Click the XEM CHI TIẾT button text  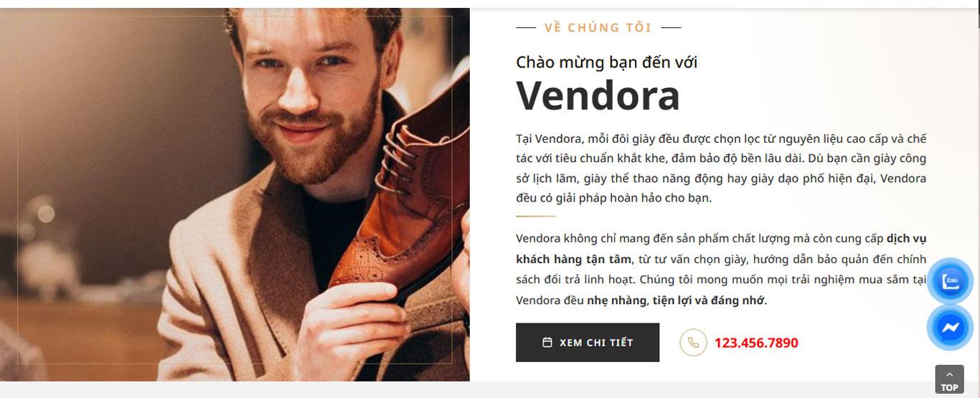[596, 343]
